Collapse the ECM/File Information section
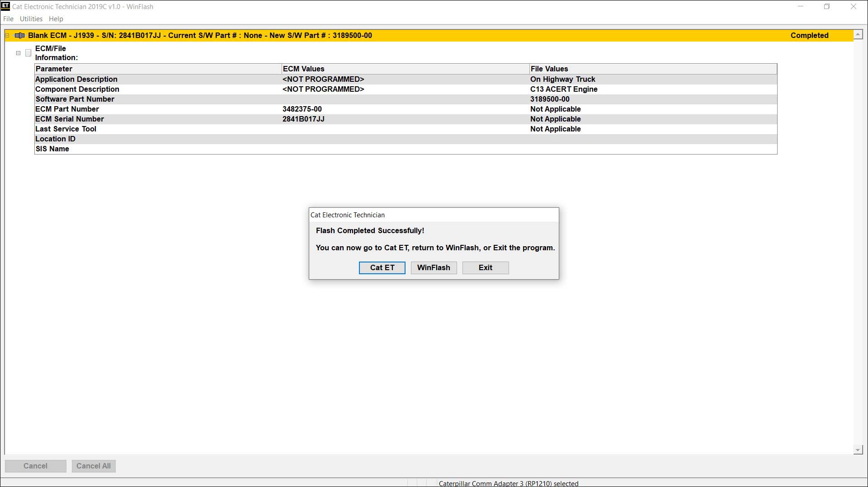Image resolution: width=868 pixels, height=487 pixels. tap(18, 53)
